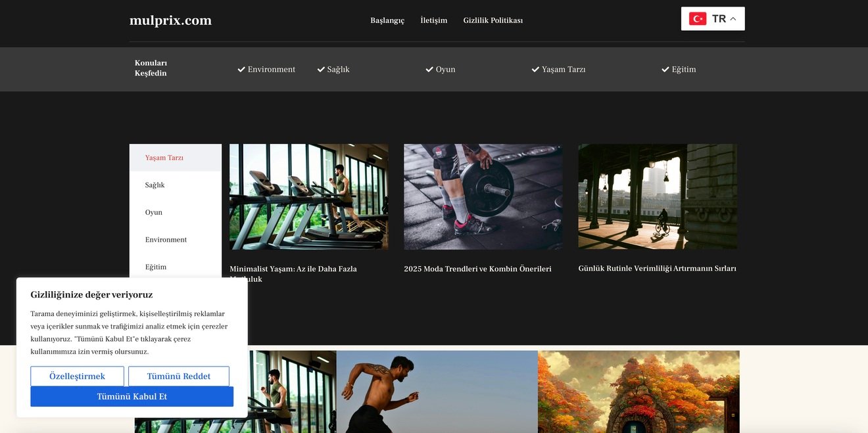Open the İletişim page
The height and width of the screenshot is (433, 868).
point(433,20)
